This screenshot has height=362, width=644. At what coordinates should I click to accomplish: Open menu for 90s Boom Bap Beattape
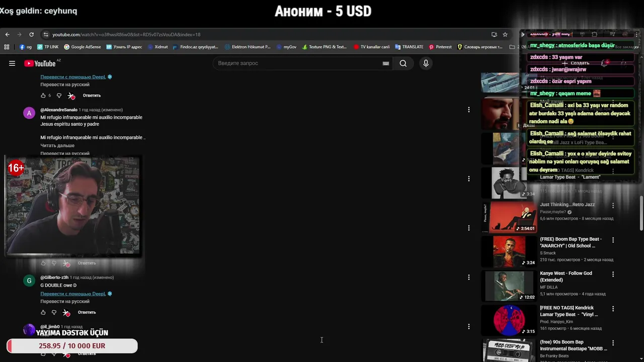[x=613, y=343]
